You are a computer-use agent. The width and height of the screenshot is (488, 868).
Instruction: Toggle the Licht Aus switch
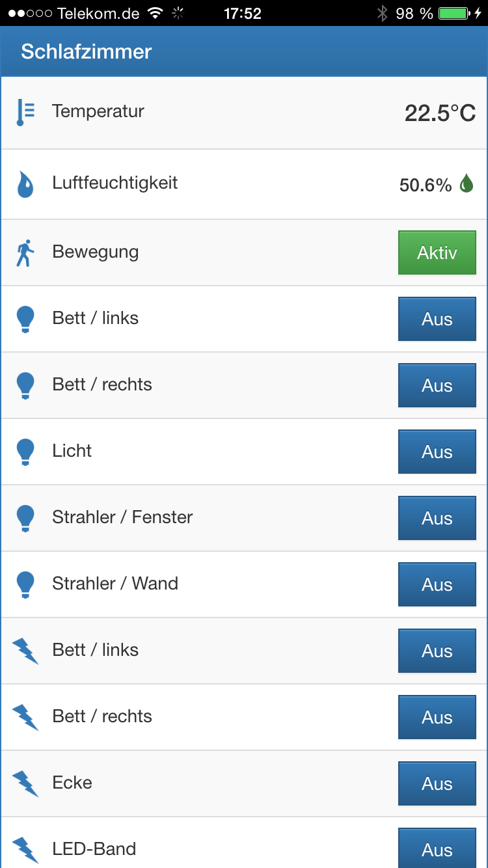(x=437, y=452)
